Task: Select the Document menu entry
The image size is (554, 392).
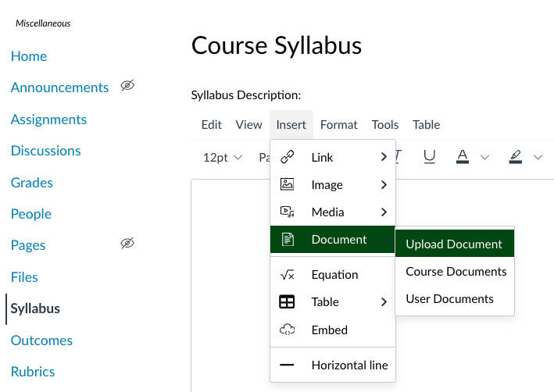Action: 332,240
